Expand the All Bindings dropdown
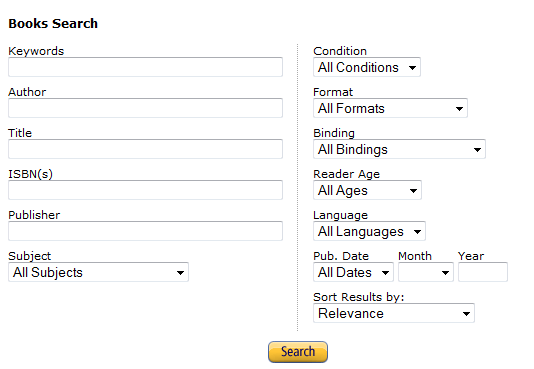The image size is (534, 369). [x=399, y=149]
